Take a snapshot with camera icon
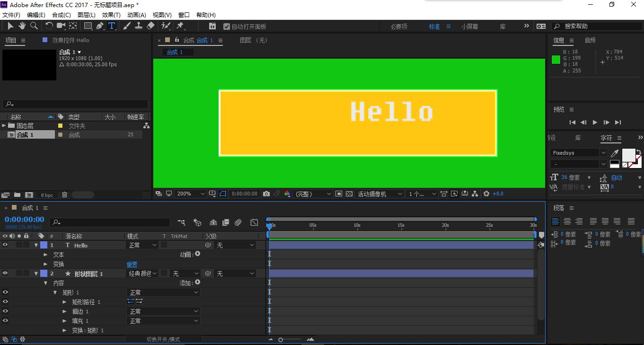 point(266,194)
